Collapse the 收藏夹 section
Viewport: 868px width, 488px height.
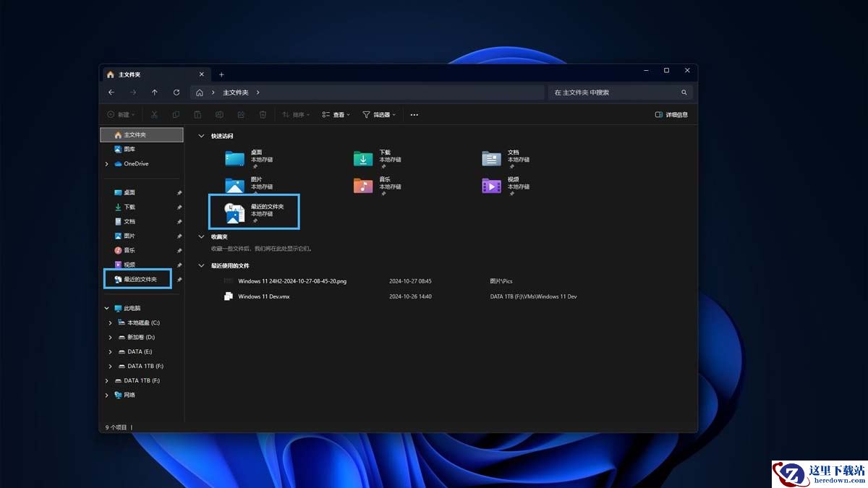[201, 236]
